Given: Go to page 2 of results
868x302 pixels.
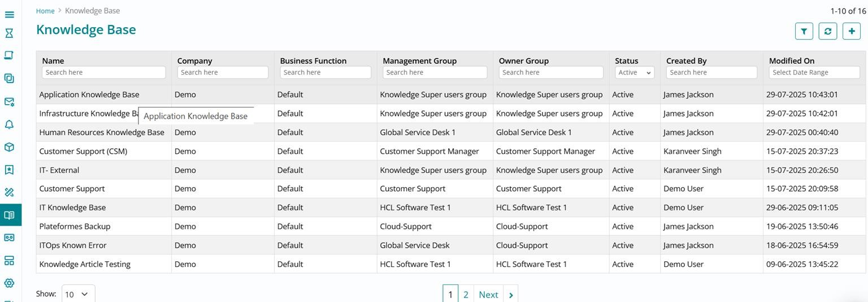Looking at the screenshot, I should point(466,295).
